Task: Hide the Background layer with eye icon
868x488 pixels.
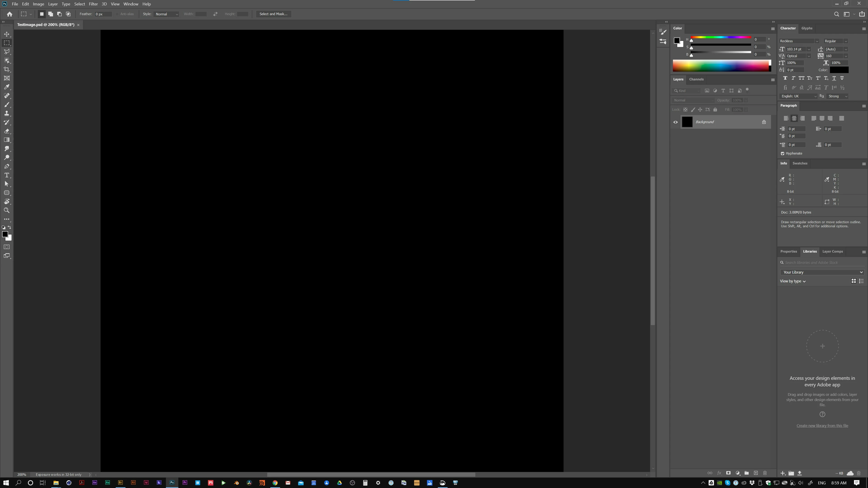Action: pyautogui.click(x=675, y=122)
